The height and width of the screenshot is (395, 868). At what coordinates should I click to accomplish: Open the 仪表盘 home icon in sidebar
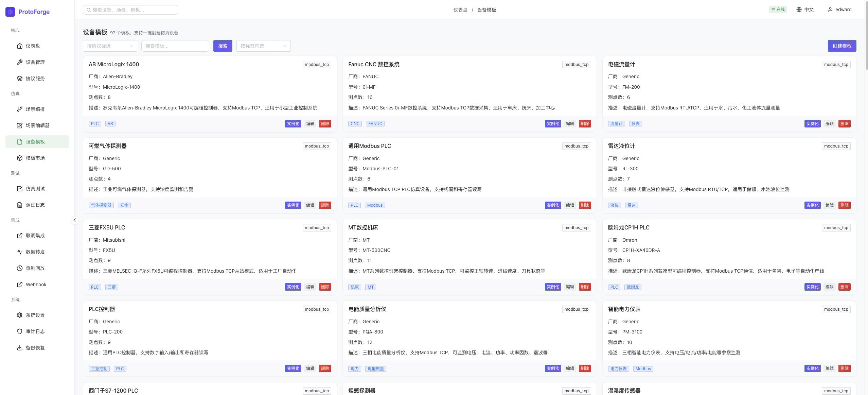[x=20, y=46]
